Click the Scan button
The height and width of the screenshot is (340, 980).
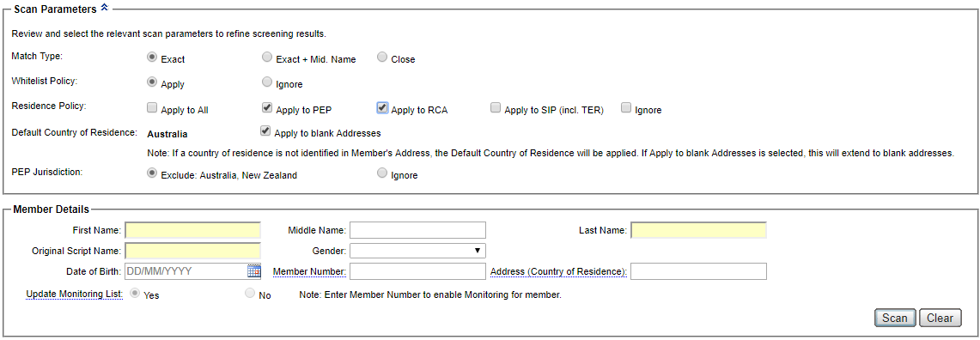point(894,318)
